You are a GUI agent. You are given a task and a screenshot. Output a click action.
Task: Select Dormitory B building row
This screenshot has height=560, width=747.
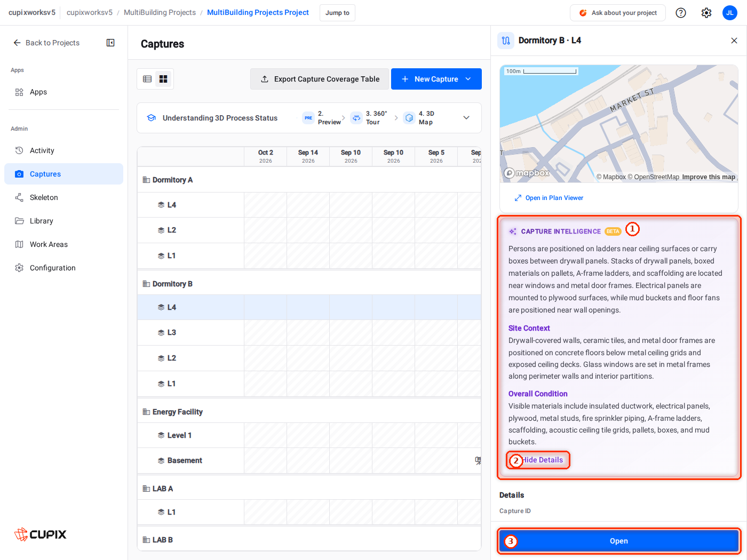[309, 284]
